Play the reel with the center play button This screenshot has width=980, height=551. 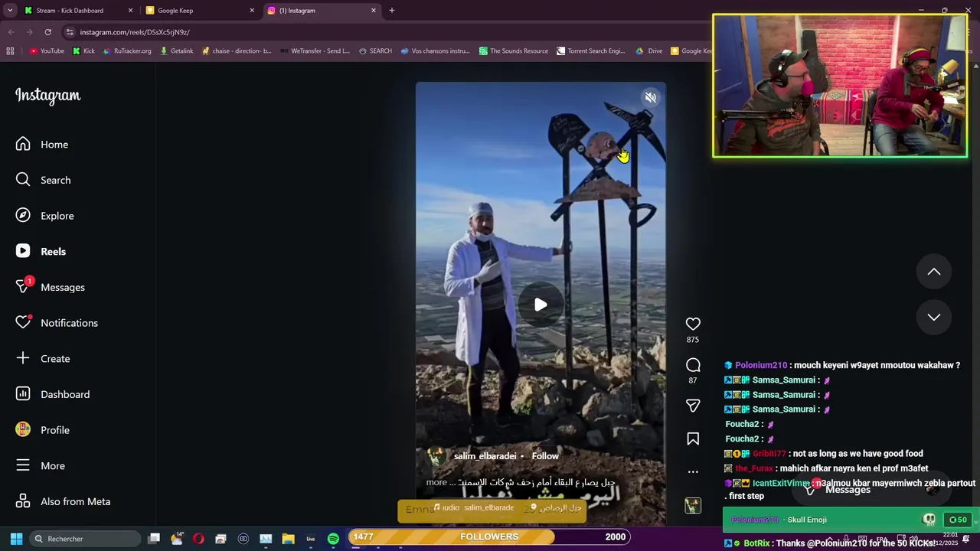point(541,305)
